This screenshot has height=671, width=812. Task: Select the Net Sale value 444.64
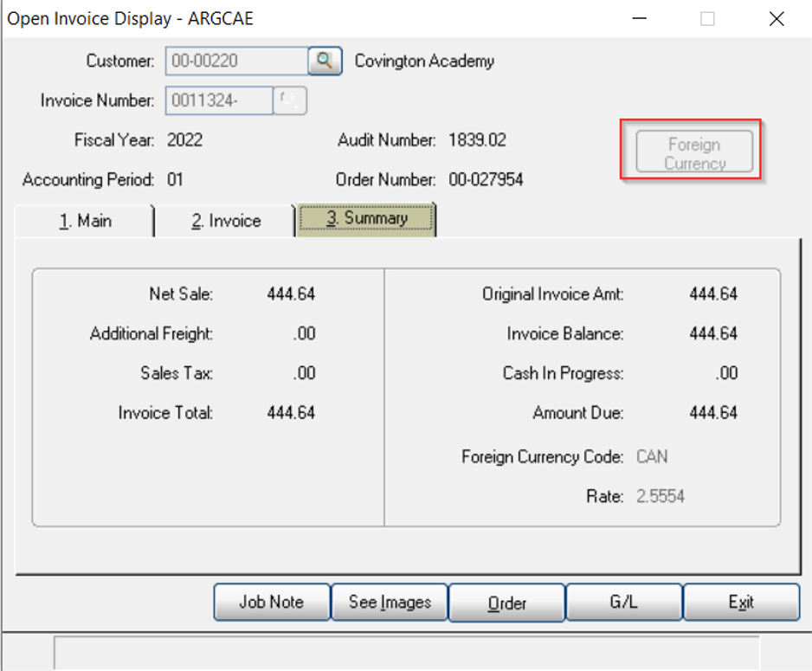pyautogui.click(x=291, y=294)
